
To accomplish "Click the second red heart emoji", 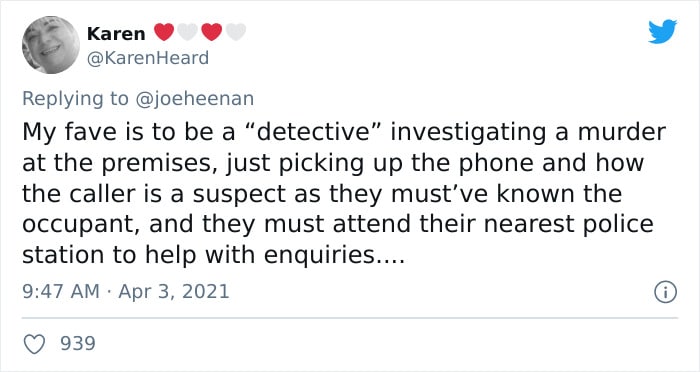I will [x=212, y=32].
